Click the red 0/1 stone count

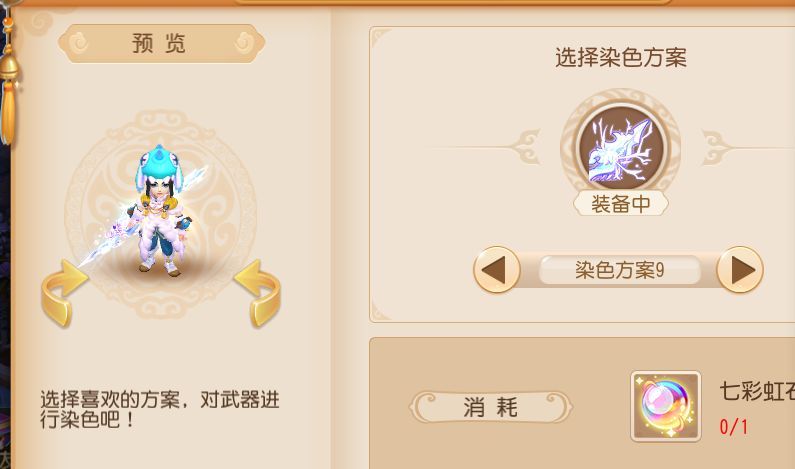click(733, 427)
